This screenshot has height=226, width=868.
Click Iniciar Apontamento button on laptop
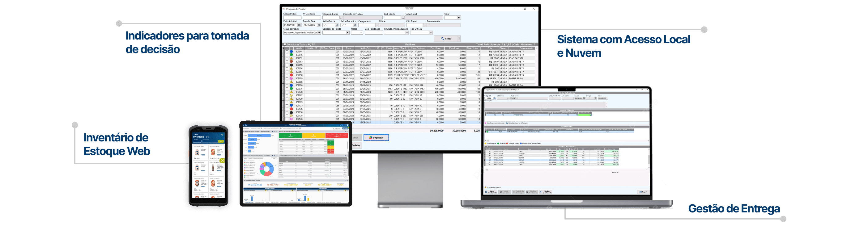(x=491, y=192)
